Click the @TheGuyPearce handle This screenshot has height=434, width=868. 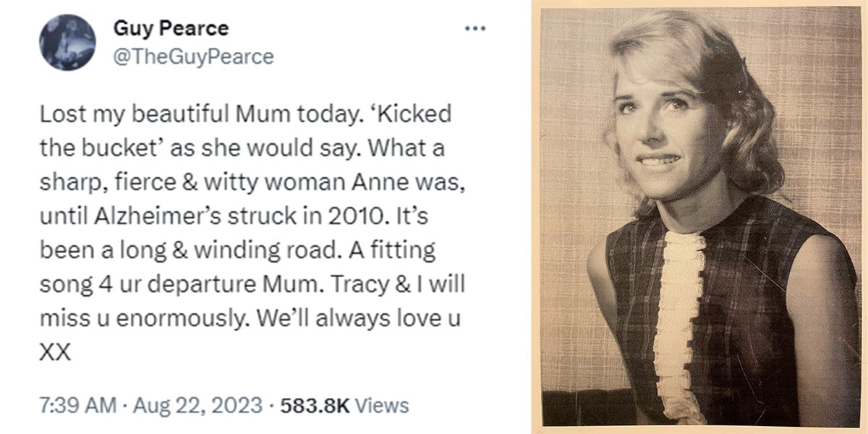click(x=194, y=56)
